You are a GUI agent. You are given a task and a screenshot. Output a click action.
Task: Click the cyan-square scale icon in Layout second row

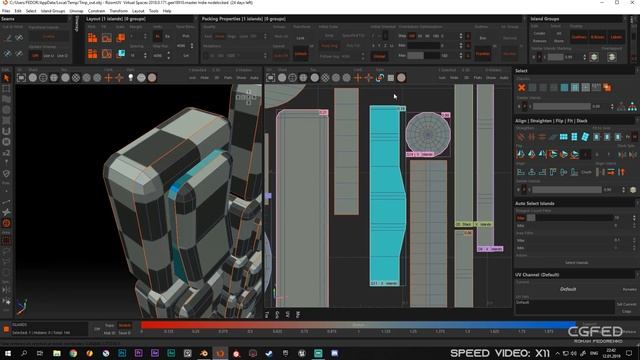121,53
